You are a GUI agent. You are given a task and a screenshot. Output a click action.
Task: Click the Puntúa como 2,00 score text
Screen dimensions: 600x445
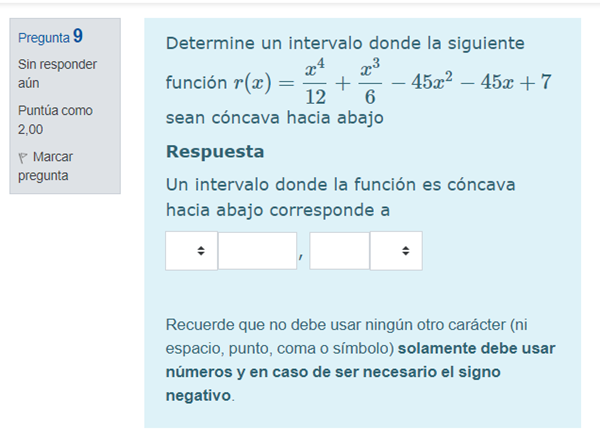tap(55, 120)
